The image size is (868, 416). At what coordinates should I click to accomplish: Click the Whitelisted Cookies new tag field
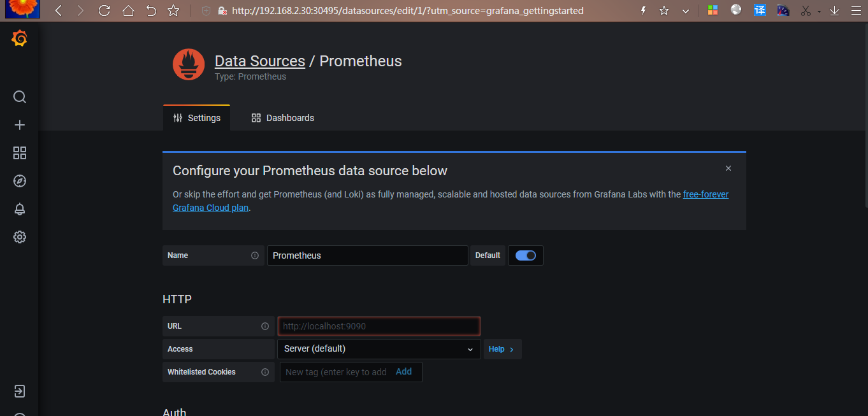point(336,372)
